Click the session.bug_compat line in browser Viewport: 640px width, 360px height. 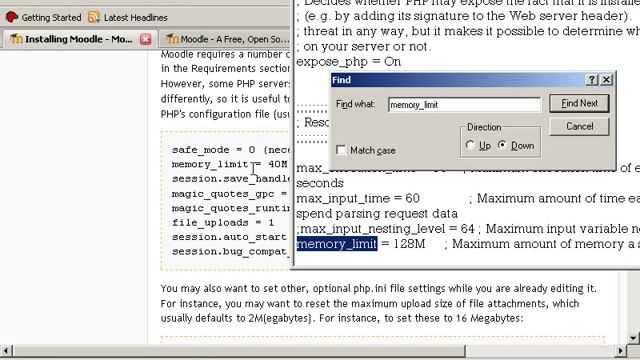231,251
